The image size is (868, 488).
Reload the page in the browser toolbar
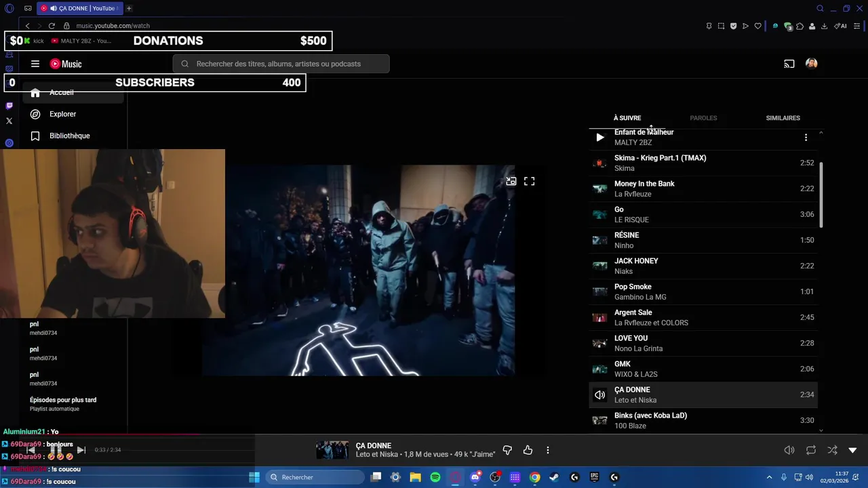(52, 26)
